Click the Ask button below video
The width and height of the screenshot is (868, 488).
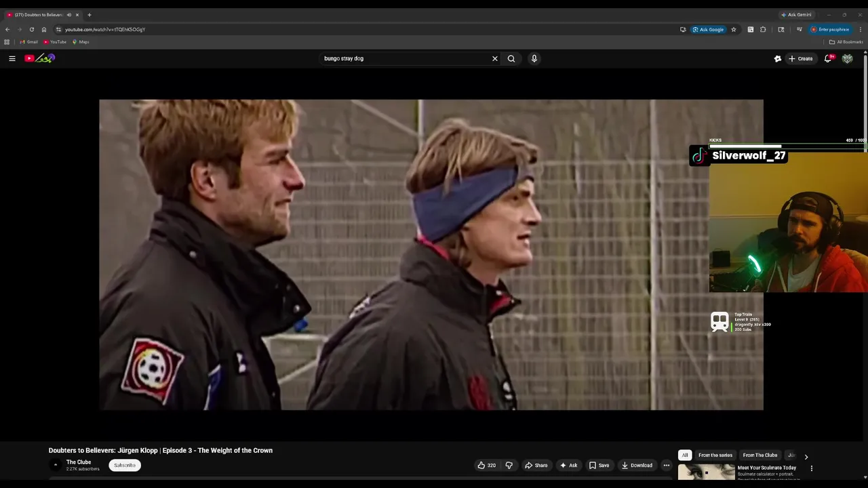568,465
